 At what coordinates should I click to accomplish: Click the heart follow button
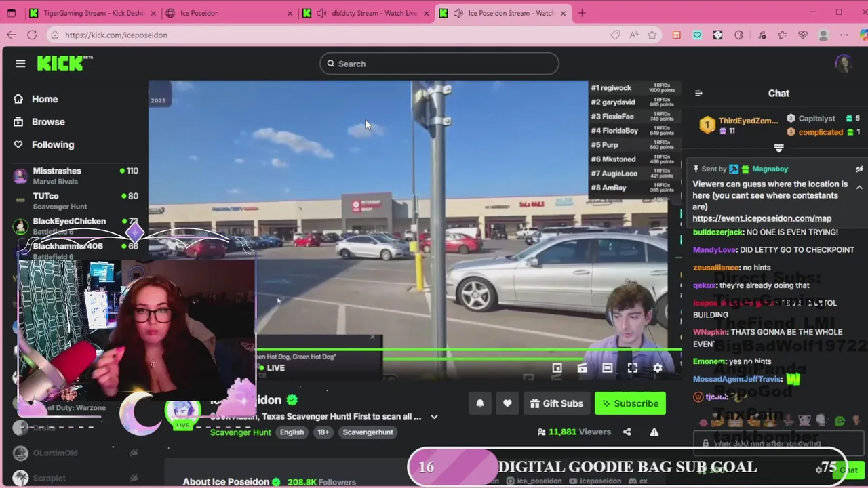(x=507, y=403)
